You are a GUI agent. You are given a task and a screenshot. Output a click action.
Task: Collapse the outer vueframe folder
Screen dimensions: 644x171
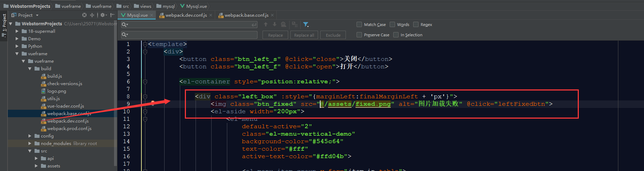[x=17, y=54]
